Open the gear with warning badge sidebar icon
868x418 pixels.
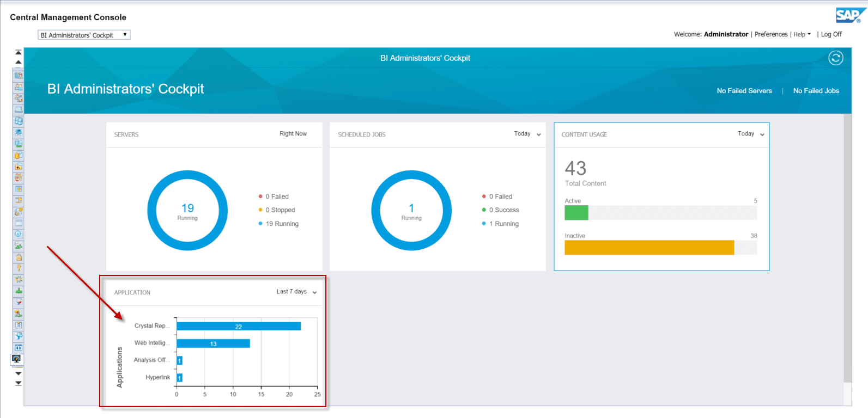19,212
